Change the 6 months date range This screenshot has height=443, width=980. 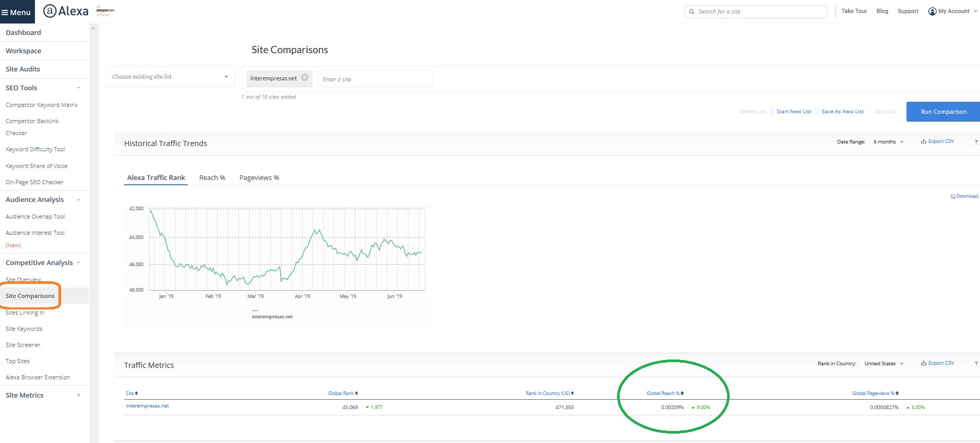(x=888, y=142)
